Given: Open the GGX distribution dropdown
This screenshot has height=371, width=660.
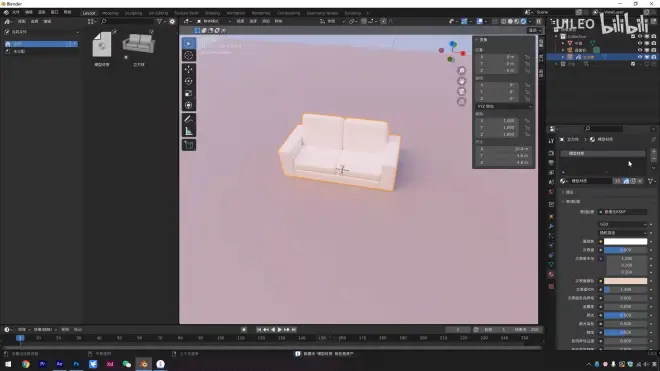Looking at the screenshot, I should coord(623,224).
